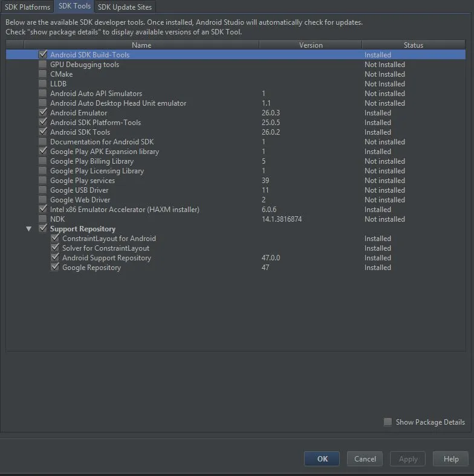The height and width of the screenshot is (476, 474).
Task: Select the 'ConstraintLayout for Android' label
Action: click(x=109, y=239)
